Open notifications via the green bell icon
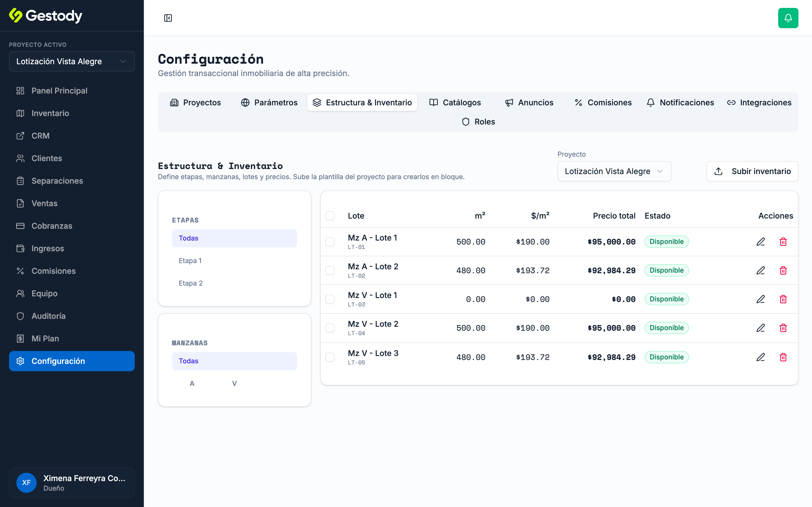812x507 pixels. click(x=788, y=18)
